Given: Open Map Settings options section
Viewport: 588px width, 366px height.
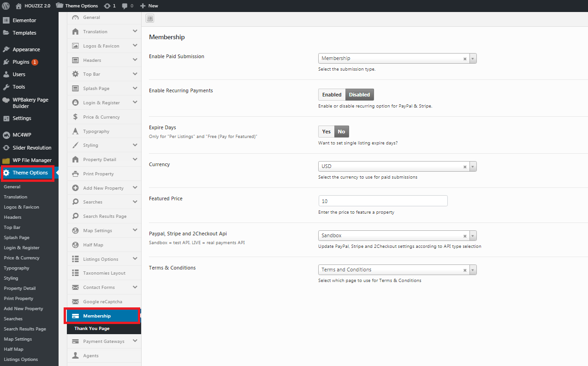Looking at the screenshot, I should pos(104,230).
